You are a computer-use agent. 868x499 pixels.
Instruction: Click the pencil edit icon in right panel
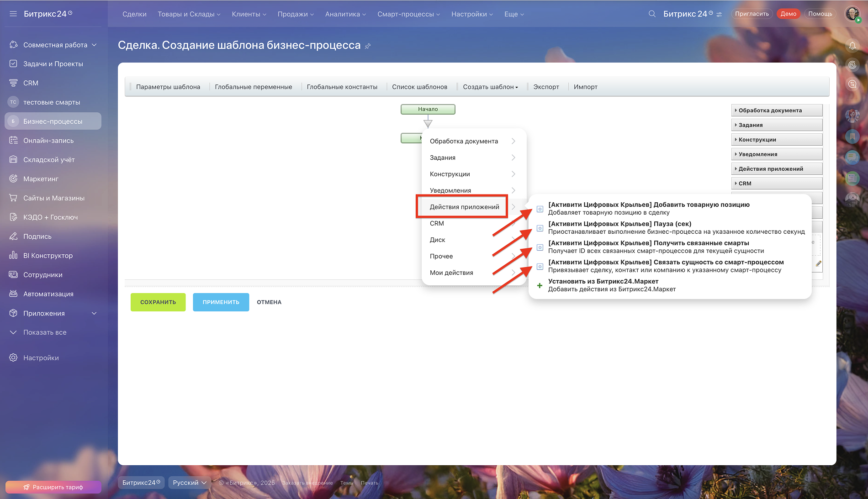(x=818, y=263)
